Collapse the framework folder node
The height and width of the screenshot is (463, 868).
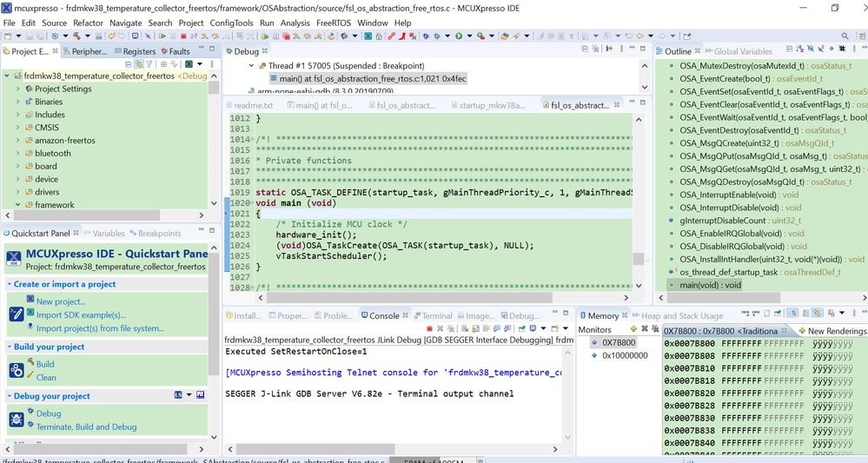[x=17, y=205]
